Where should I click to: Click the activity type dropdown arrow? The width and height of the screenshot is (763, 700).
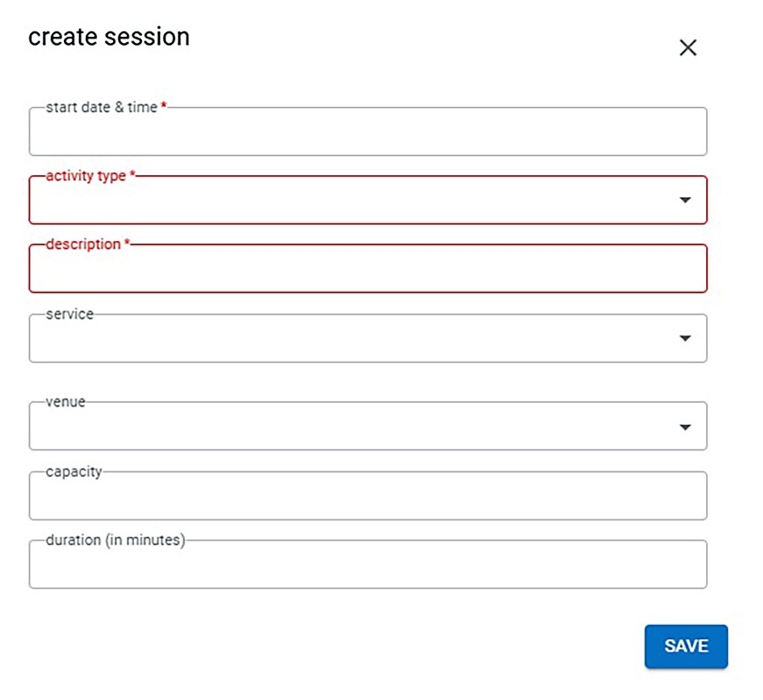pos(685,201)
